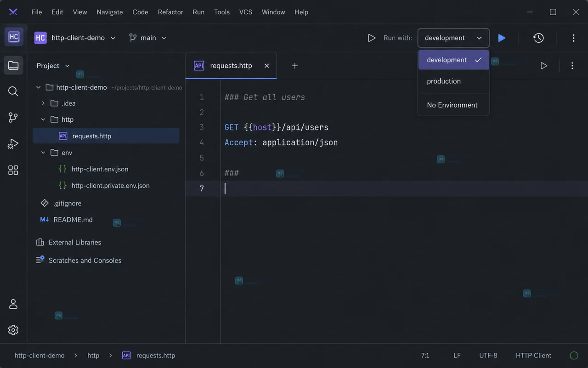The height and width of the screenshot is (368, 588).
Task: Click http-client-demo breadcrumb in status bar
Action: click(x=40, y=355)
